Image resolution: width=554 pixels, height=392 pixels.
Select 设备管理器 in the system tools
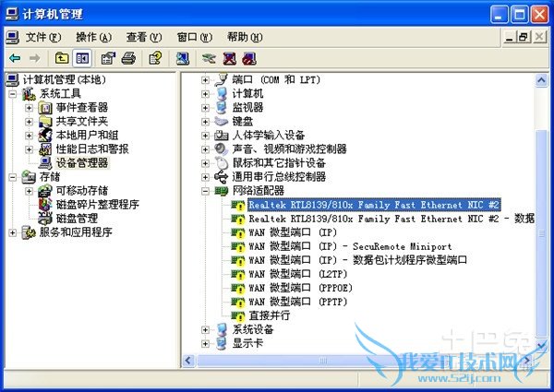tap(82, 163)
